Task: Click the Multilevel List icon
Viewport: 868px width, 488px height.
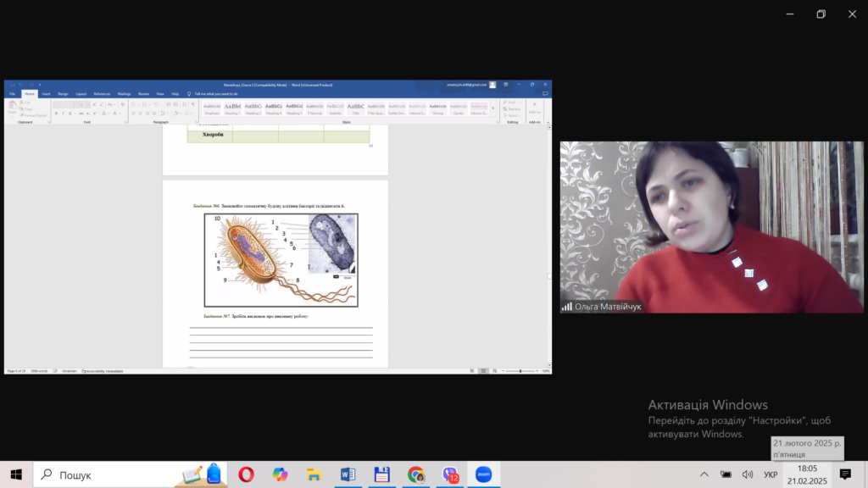Action: (157, 104)
